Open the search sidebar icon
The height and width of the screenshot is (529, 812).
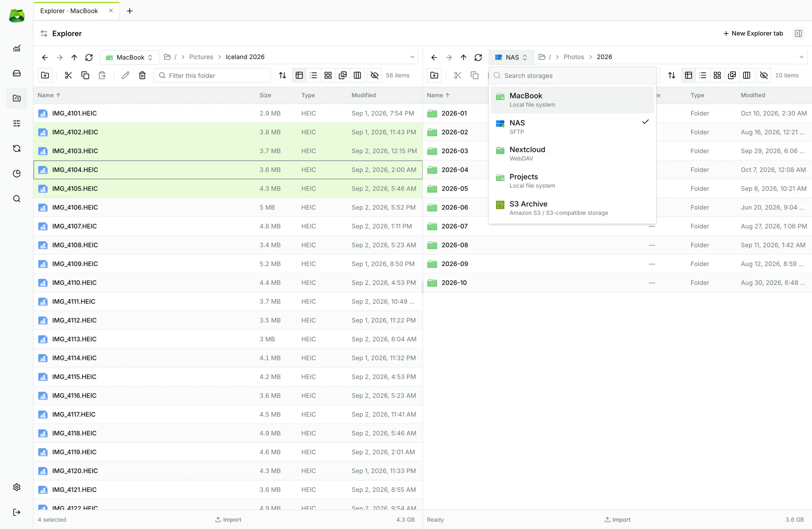coord(17,198)
